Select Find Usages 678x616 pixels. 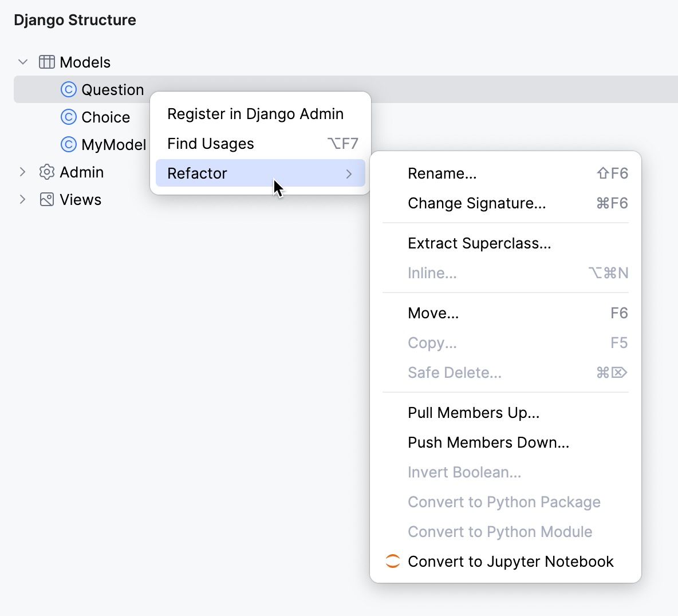coord(210,143)
